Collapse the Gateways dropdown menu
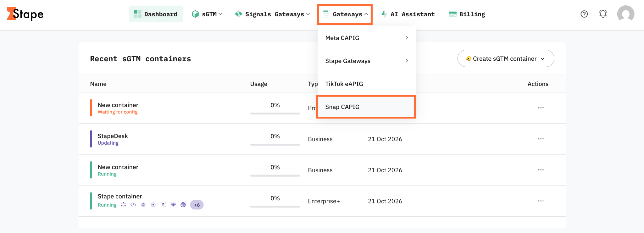Viewport: 644px width, 233px height. pos(345,14)
